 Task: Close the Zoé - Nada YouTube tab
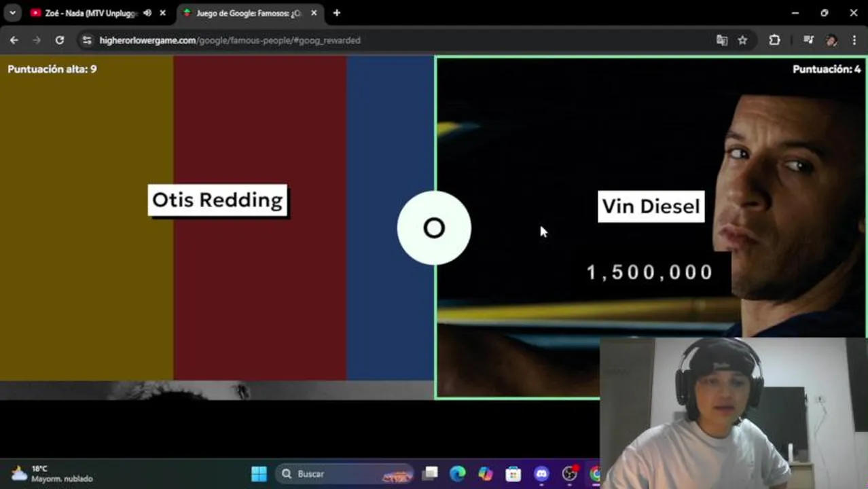(x=162, y=13)
